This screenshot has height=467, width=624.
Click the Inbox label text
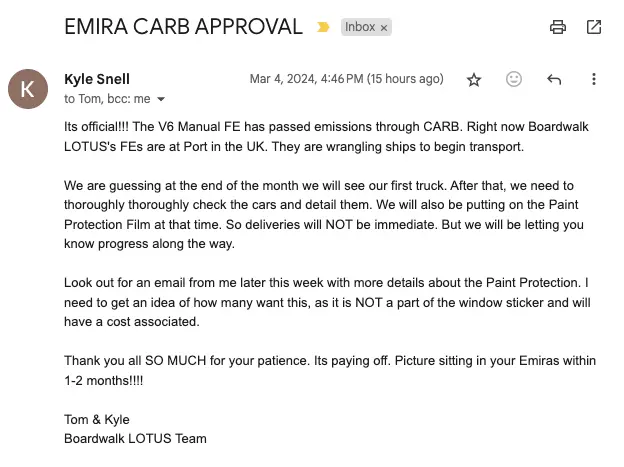(360, 27)
